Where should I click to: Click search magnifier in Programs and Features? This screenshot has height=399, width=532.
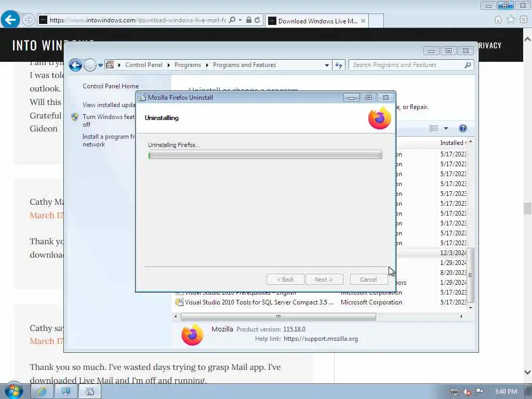[468, 65]
